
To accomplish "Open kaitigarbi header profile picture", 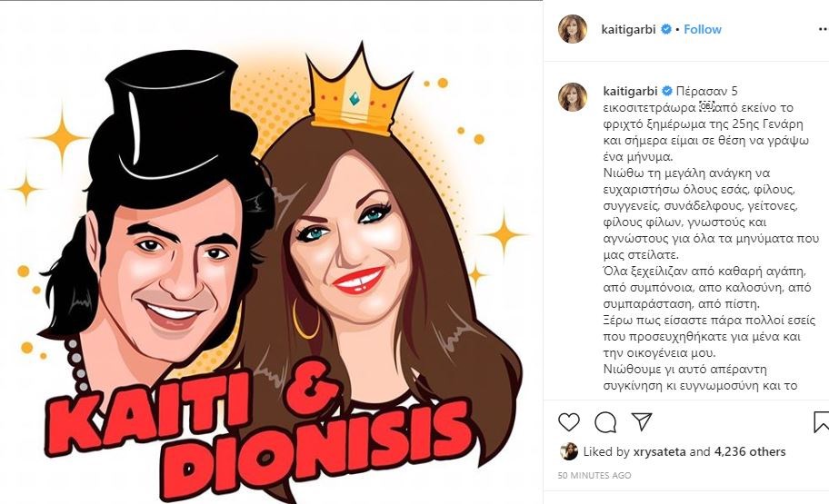I will (x=573, y=29).
